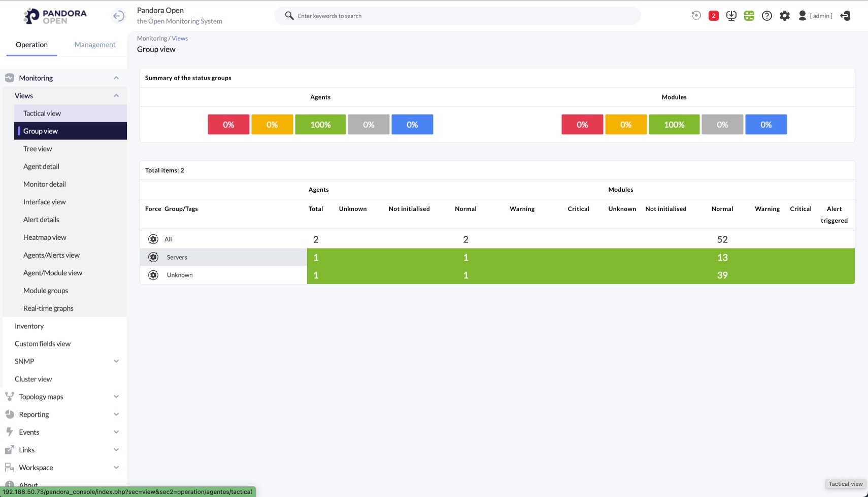The image size is (868, 497).
Task: Open Tree view from the sidebar
Action: [38, 149]
